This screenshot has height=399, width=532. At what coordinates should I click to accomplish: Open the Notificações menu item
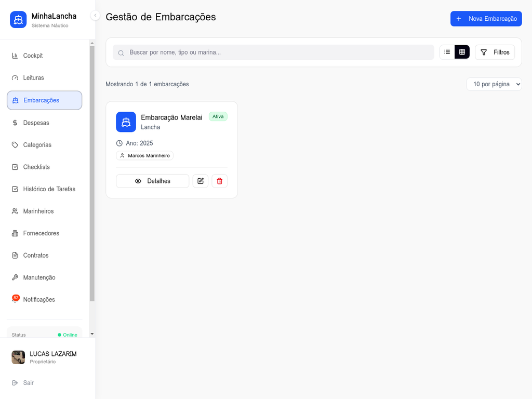pyautogui.click(x=38, y=299)
